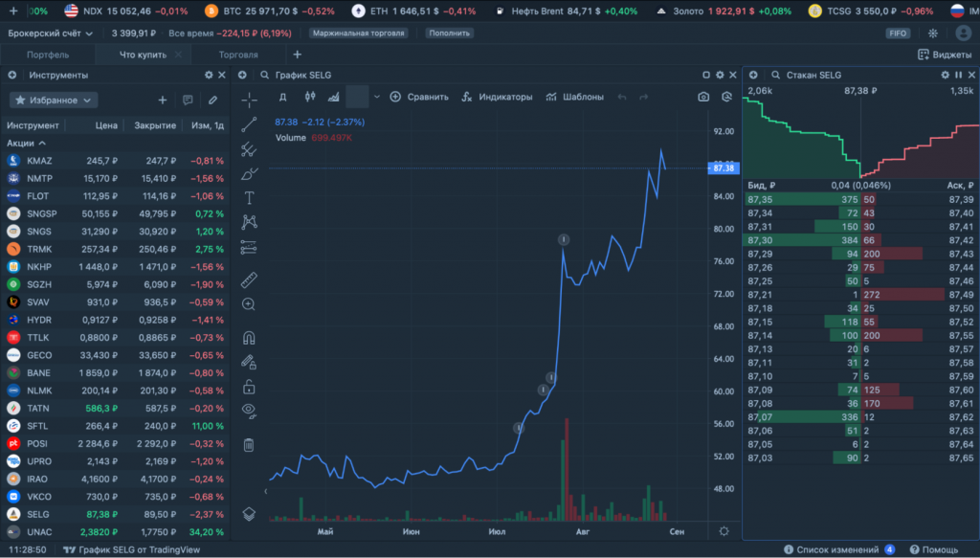
Task: Click Пополнить to top up account
Action: [450, 33]
